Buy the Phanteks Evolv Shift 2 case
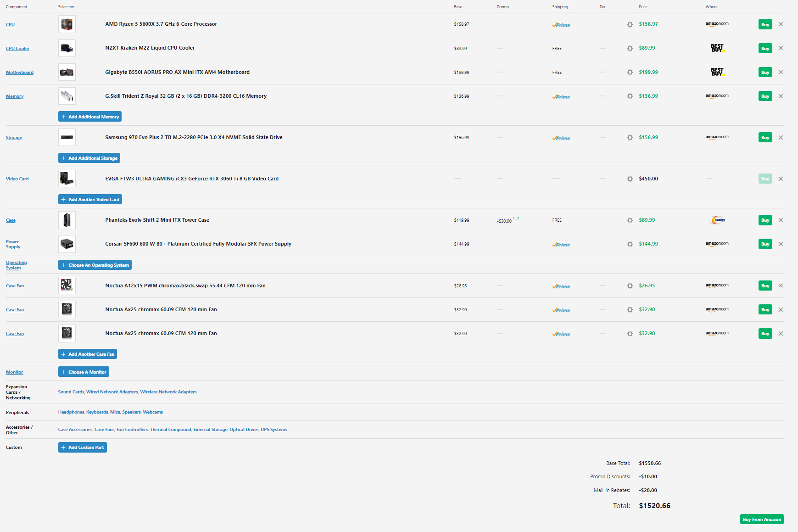 point(765,220)
